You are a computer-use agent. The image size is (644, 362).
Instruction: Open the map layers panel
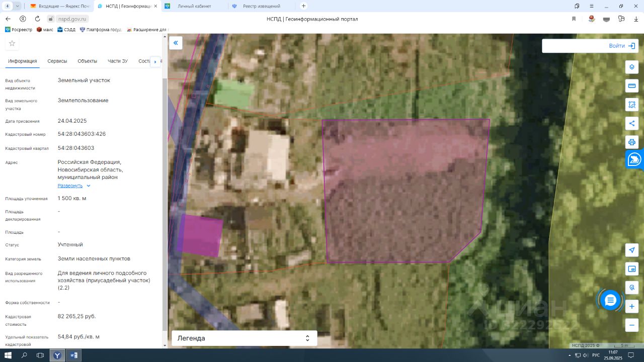[x=632, y=67]
